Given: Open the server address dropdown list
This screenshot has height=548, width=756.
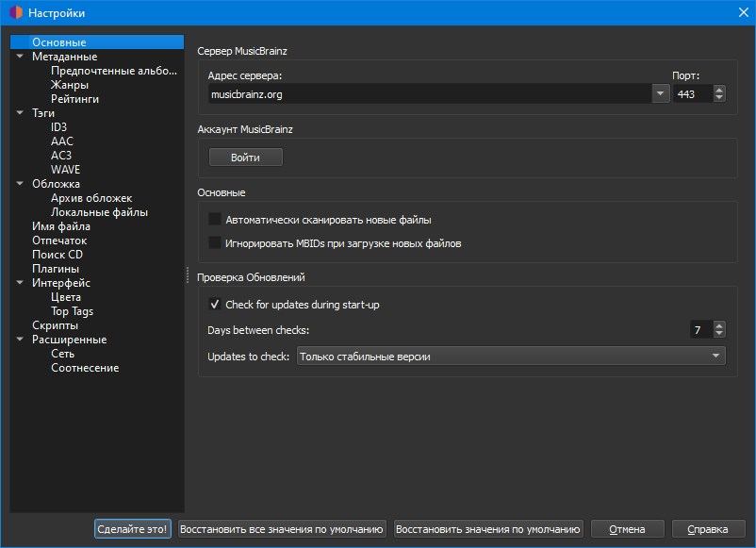Looking at the screenshot, I should coord(658,93).
